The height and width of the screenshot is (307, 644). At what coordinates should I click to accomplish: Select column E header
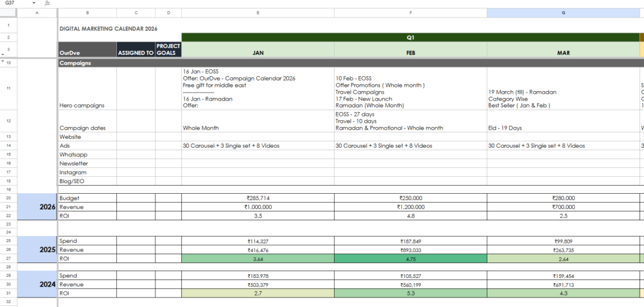pyautogui.click(x=258, y=13)
